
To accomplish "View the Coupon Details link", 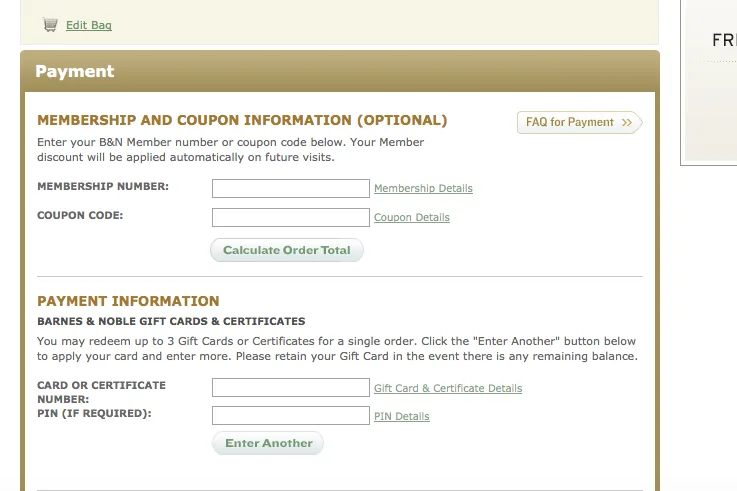I will tap(411, 218).
